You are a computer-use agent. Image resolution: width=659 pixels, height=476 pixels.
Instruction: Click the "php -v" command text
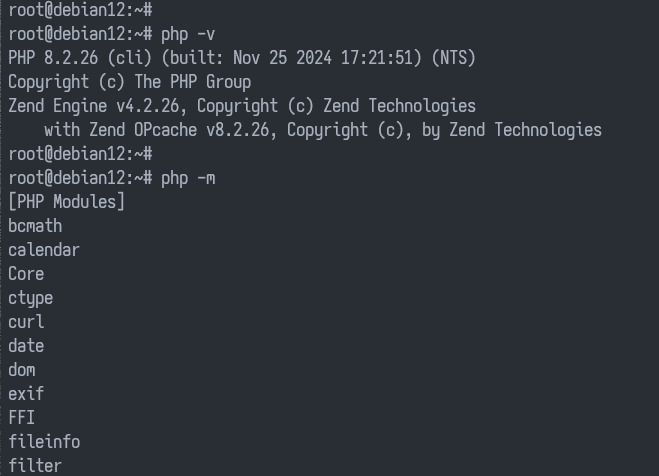click(188, 34)
